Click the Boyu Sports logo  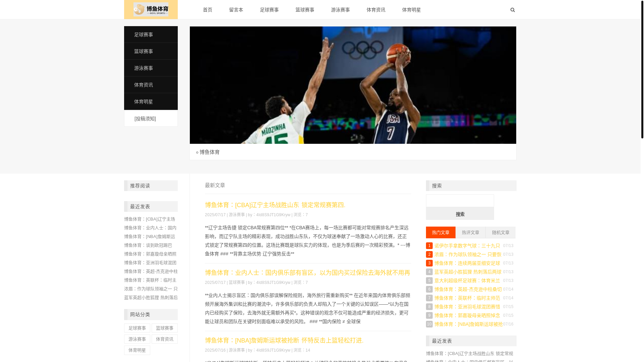click(151, 9)
